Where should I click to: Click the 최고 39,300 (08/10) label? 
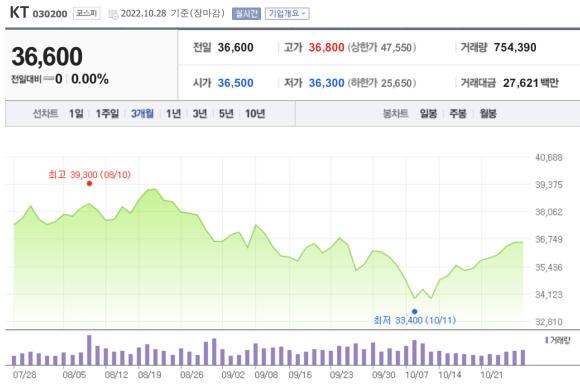coord(90,175)
